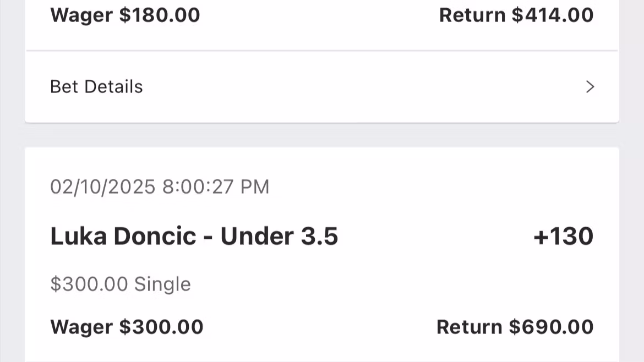Viewport: 644px width, 362px height.
Task: Click the word Wager in Doncic bet
Action: [x=81, y=327]
